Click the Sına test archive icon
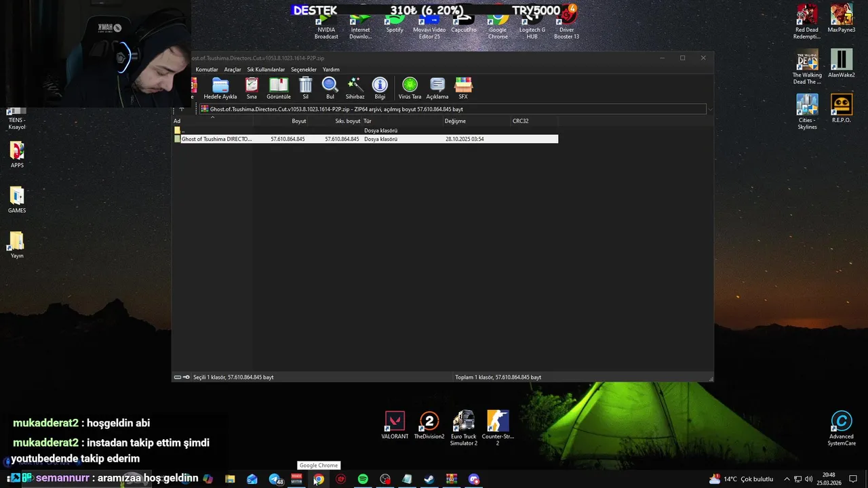Screen dimensions: 868x488 pos(252,88)
